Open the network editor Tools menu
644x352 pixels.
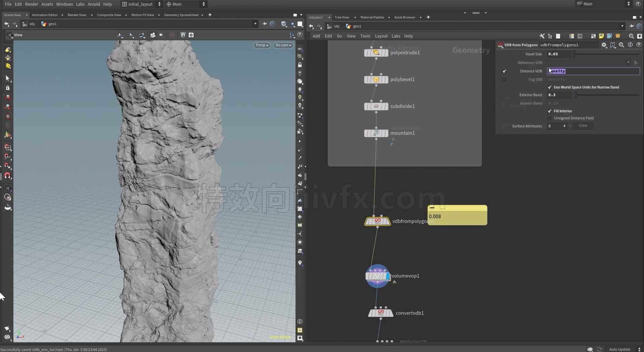[365, 36]
